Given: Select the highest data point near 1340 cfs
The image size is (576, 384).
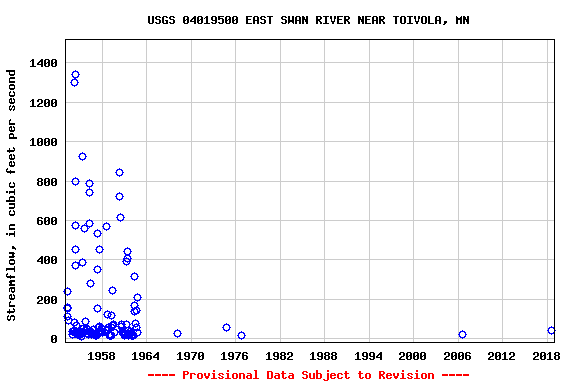Looking at the screenshot, I should point(75,75).
